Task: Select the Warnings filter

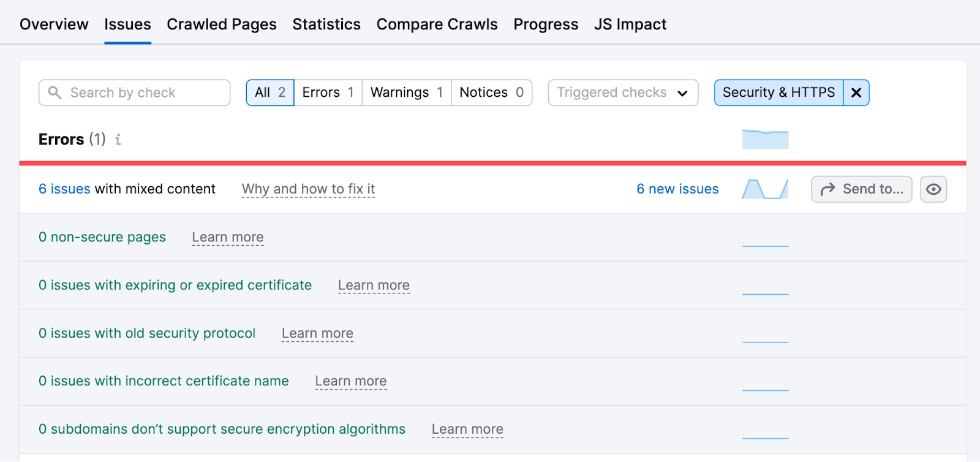Action: (405, 93)
